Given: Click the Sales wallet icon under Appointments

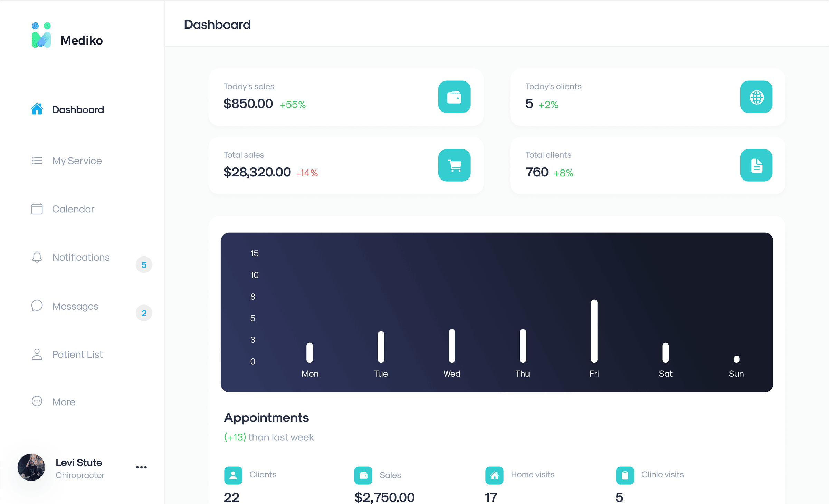Looking at the screenshot, I should click(x=363, y=475).
